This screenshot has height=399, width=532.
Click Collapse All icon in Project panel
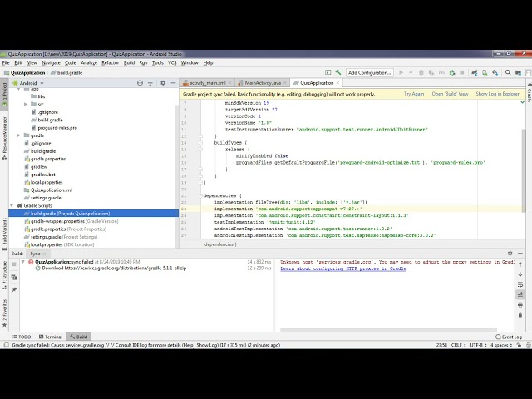coord(150,83)
